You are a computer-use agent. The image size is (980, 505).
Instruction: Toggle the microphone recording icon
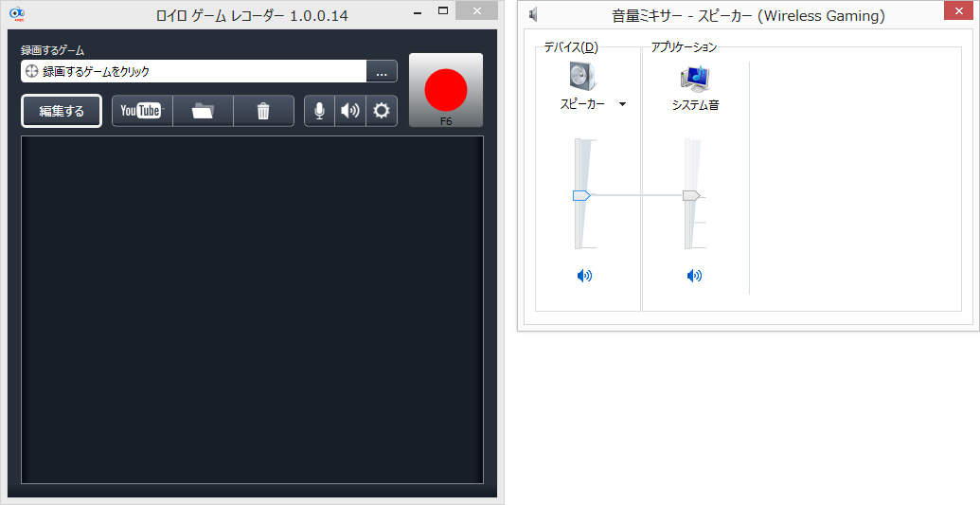point(319,111)
